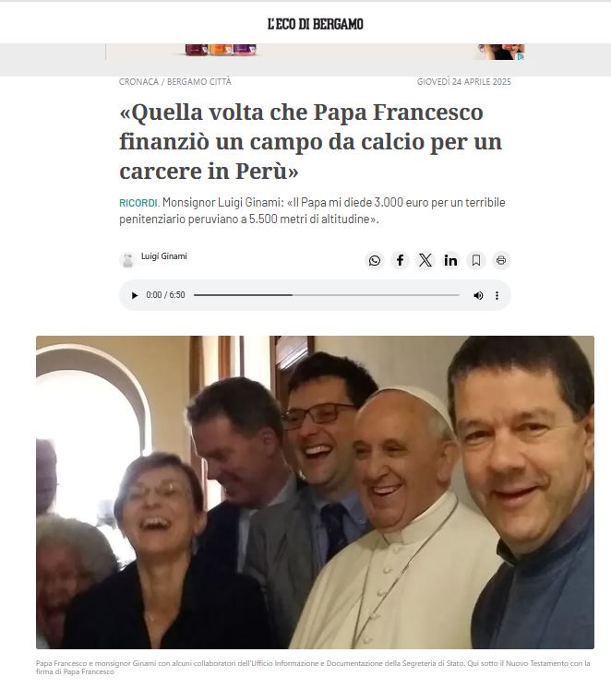The height and width of the screenshot is (700, 611).
Task: Click Luigi Ginami's author avatar
Action: 127,260
